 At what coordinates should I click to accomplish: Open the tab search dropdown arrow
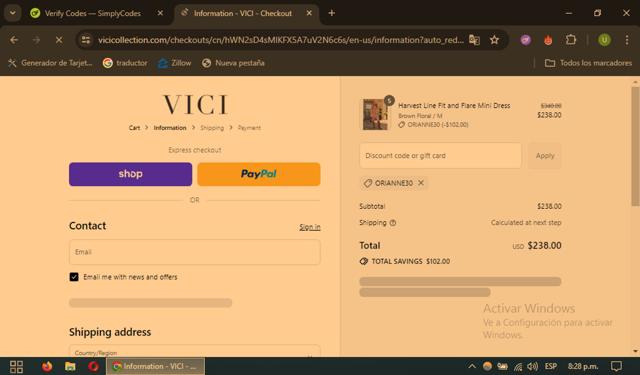click(13, 13)
